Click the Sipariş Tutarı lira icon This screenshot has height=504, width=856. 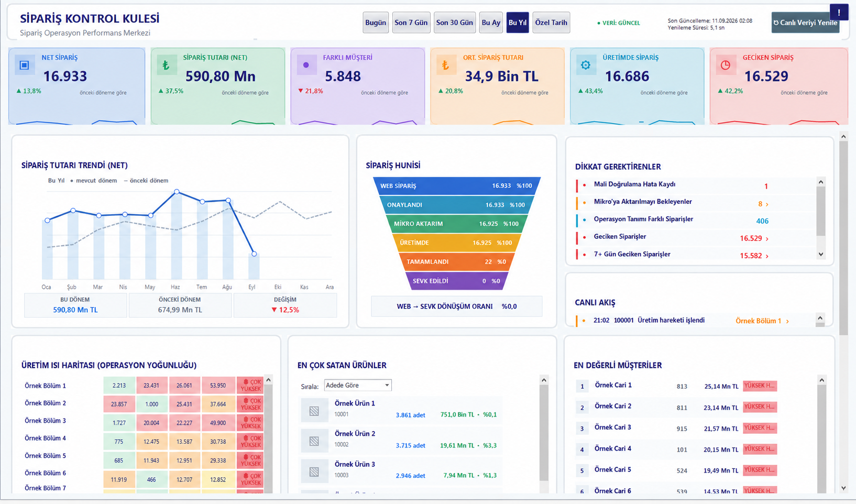click(x=166, y=65)
